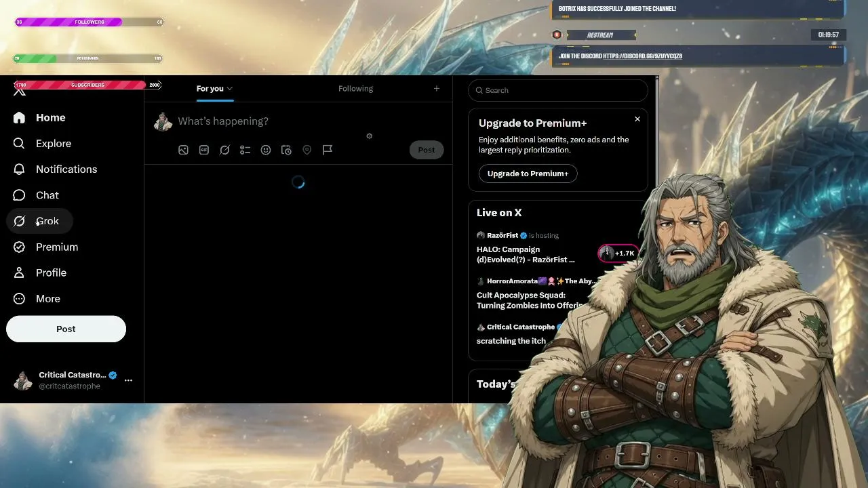Create a poll with the poll icon
This screenshot has width=868, height=488.
click(x=245, y=150)
